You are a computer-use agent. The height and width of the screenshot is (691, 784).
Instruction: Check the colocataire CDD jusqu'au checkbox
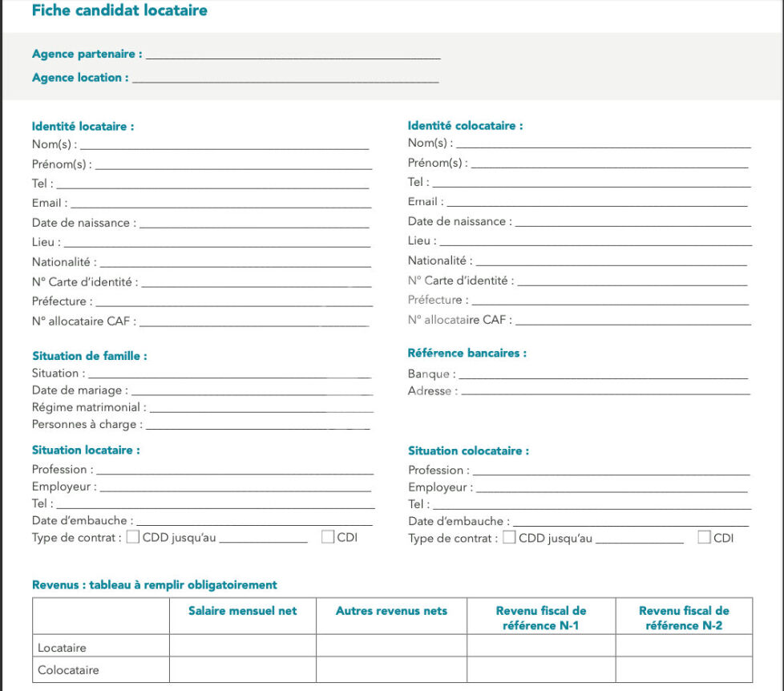click(x=510, y=538)
